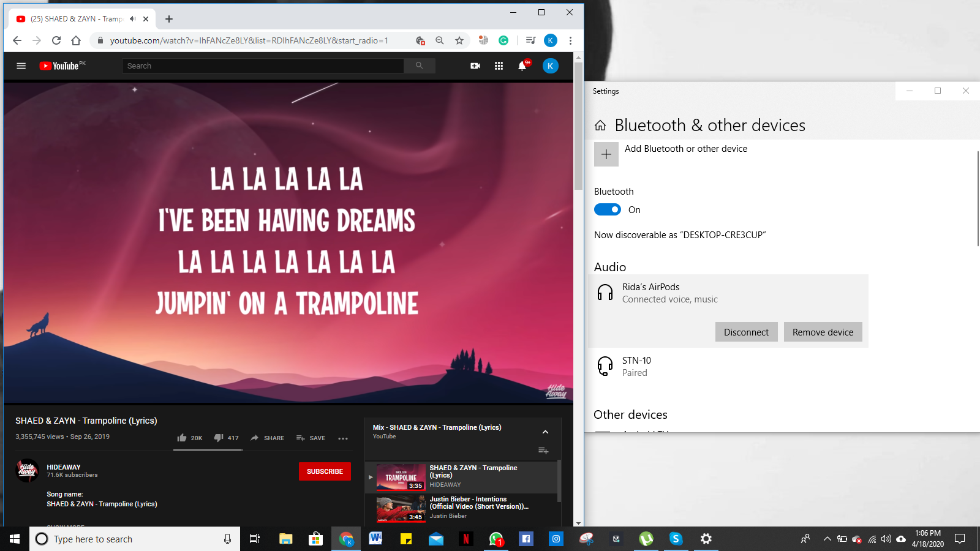Open the YouTube hamburger guide menu
Viewport: 980px width, 551px height.
(x=21, y=66)
